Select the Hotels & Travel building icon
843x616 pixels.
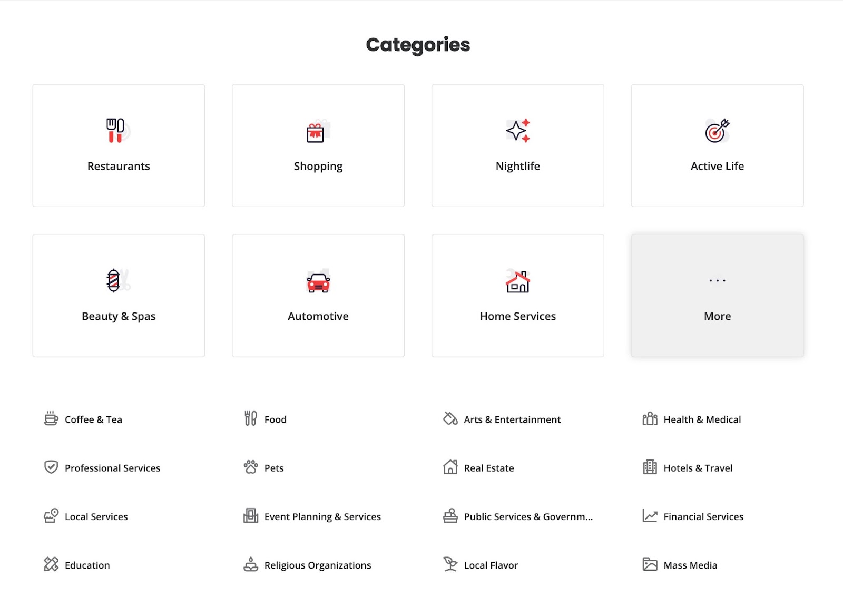pyautogui.click(x=650, y=467)
